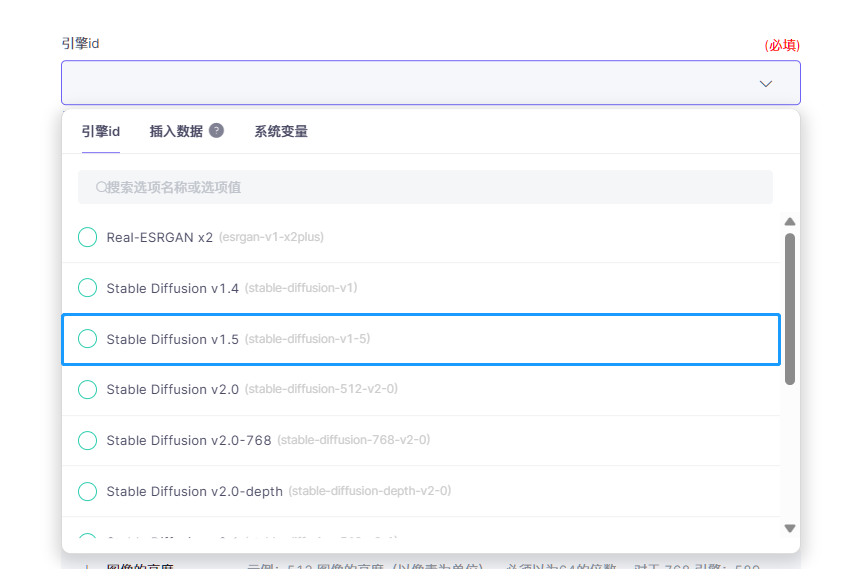Click the text esrgan-v1-x2plus
Screen dimensions: 862x569
[x=271, y=237]
